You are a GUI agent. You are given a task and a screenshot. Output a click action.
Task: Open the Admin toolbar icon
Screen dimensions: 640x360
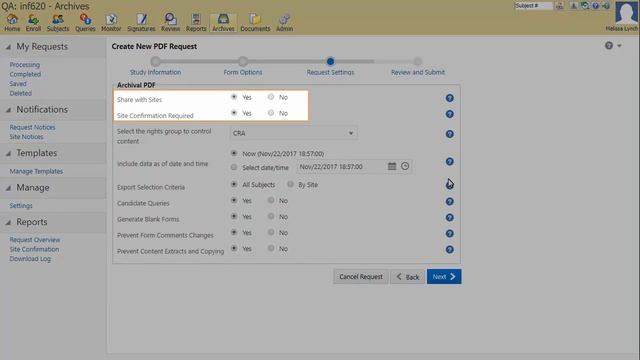pyautogui.click(x=284, y=22)
